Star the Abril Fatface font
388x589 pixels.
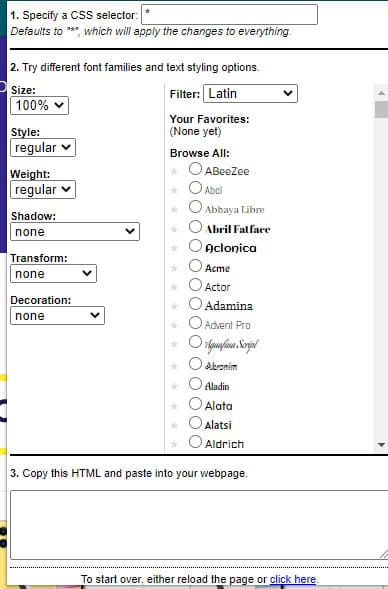click(174, 229)
